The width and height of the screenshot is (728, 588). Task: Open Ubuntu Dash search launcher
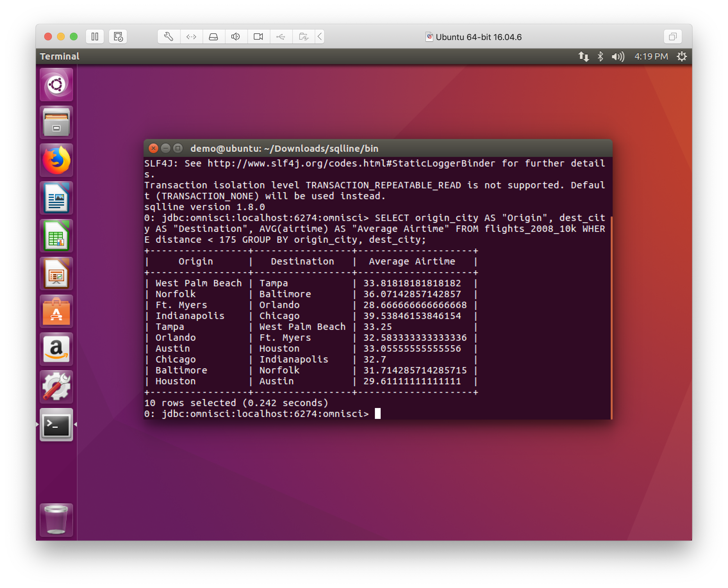[56, 85]
